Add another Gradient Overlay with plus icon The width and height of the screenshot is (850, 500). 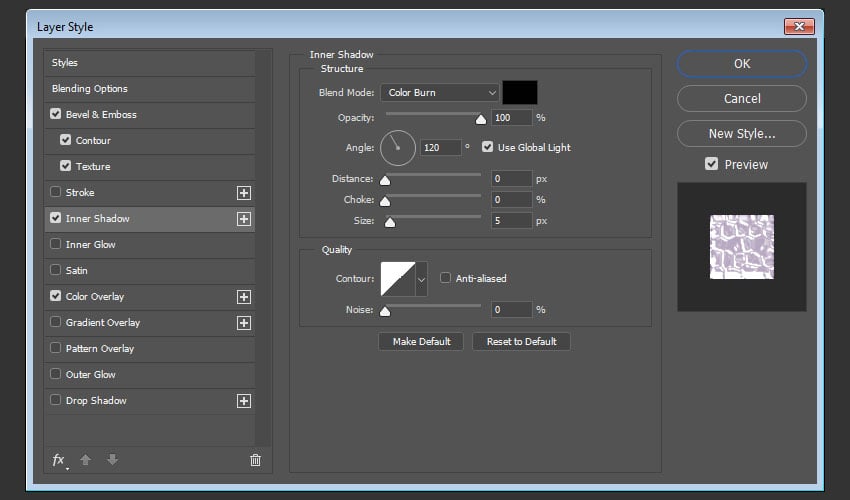click(x=244, y=323)
